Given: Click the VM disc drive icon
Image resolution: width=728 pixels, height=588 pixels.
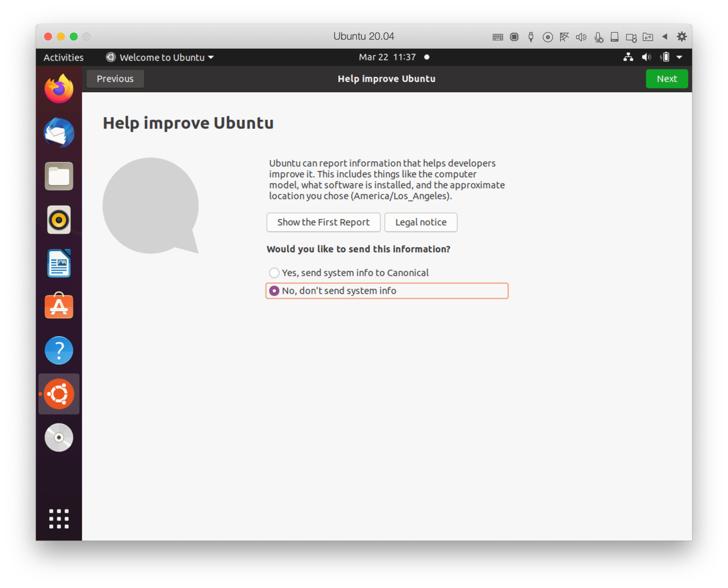Looking at the screenshot, I should pos(547,37).
